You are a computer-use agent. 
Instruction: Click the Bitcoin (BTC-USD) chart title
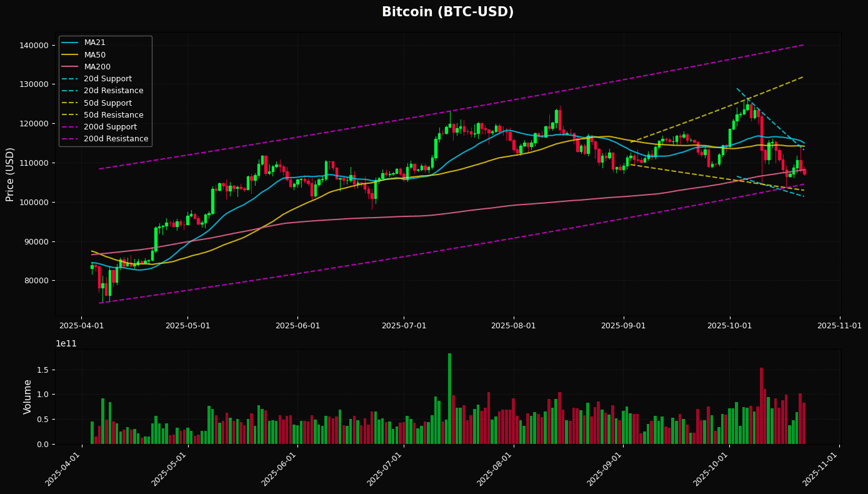[447, 13]
